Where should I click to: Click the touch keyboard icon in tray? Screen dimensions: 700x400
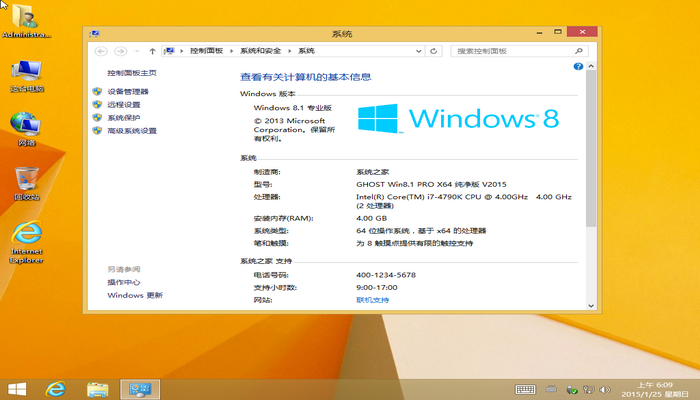pyautogui.click(x=525, y=388)
